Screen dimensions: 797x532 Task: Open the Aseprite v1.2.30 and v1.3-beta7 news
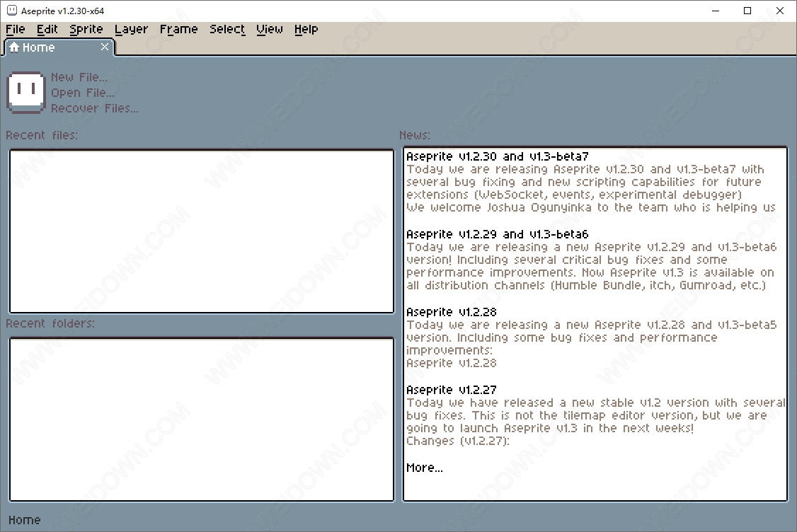point(497,156)
